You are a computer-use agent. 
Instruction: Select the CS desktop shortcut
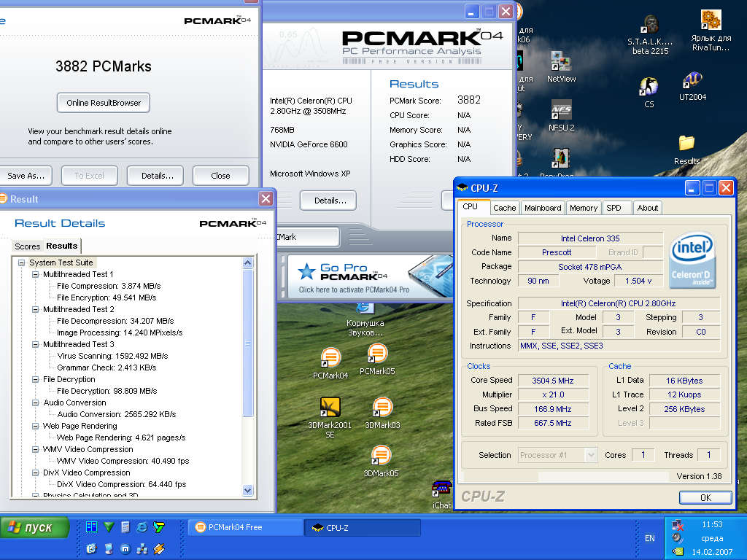point(649,93)
